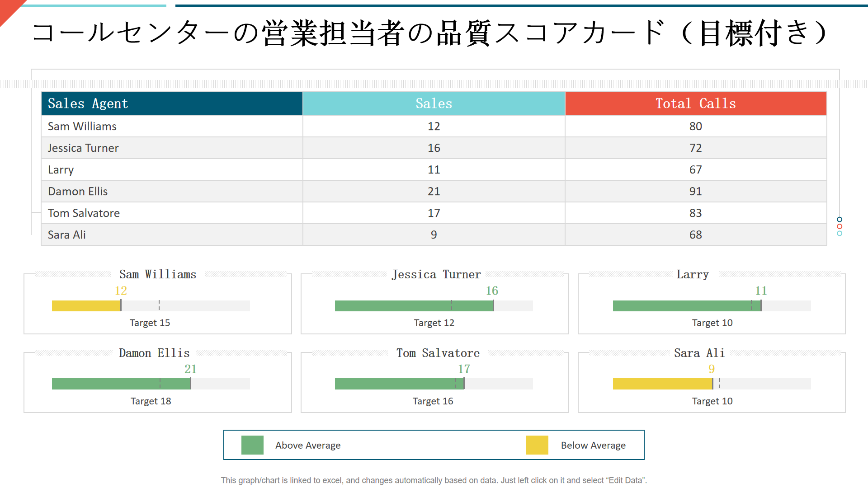Click the red circle marker at right
868x488 pixels.
(840, 227)
